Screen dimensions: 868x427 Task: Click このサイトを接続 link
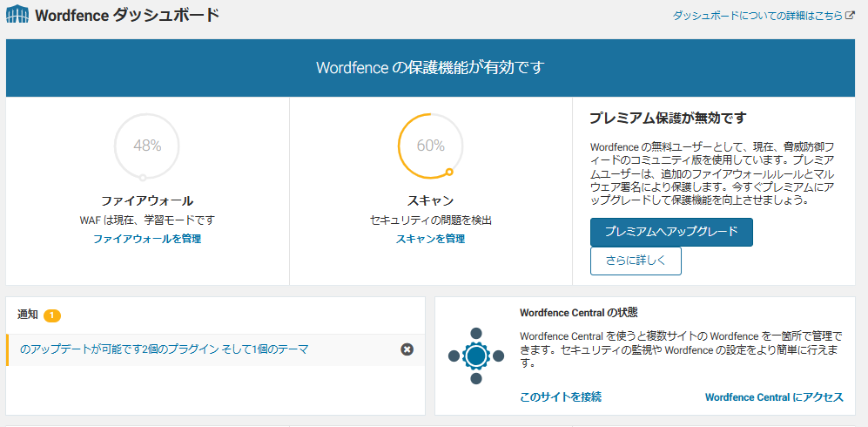click(x=561, y=397)
